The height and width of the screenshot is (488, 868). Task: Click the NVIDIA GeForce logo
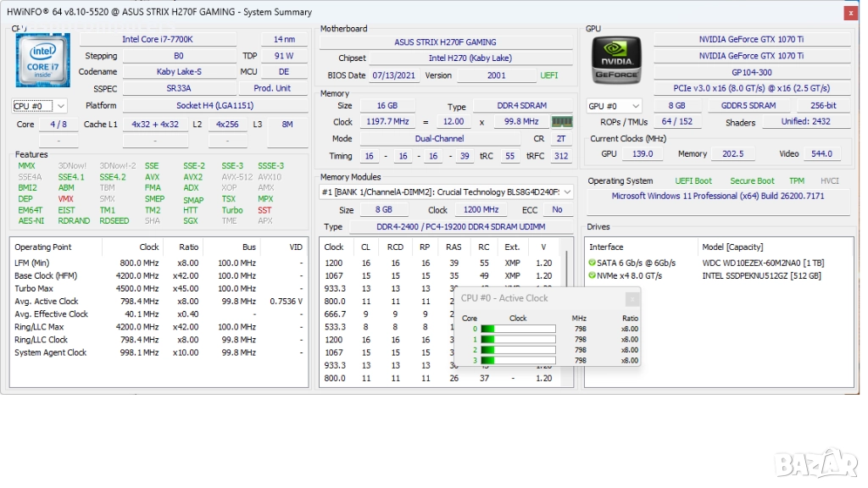point(616,60)
